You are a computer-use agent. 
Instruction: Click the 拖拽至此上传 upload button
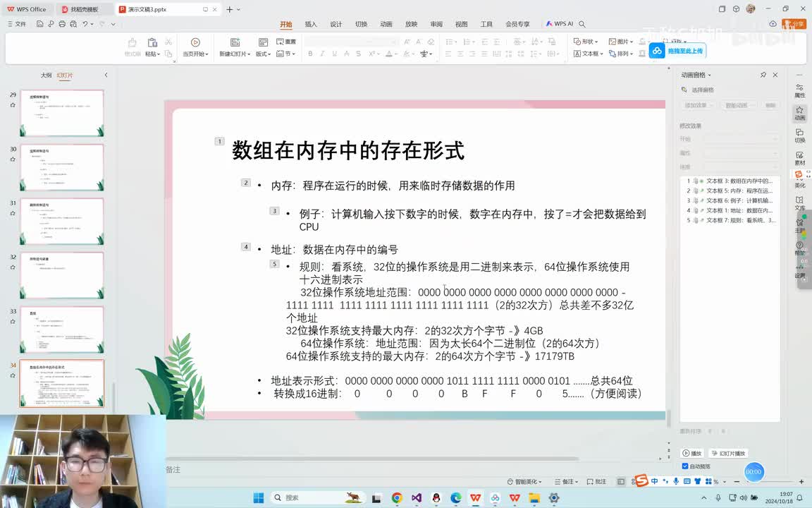(x=677, y=51)
